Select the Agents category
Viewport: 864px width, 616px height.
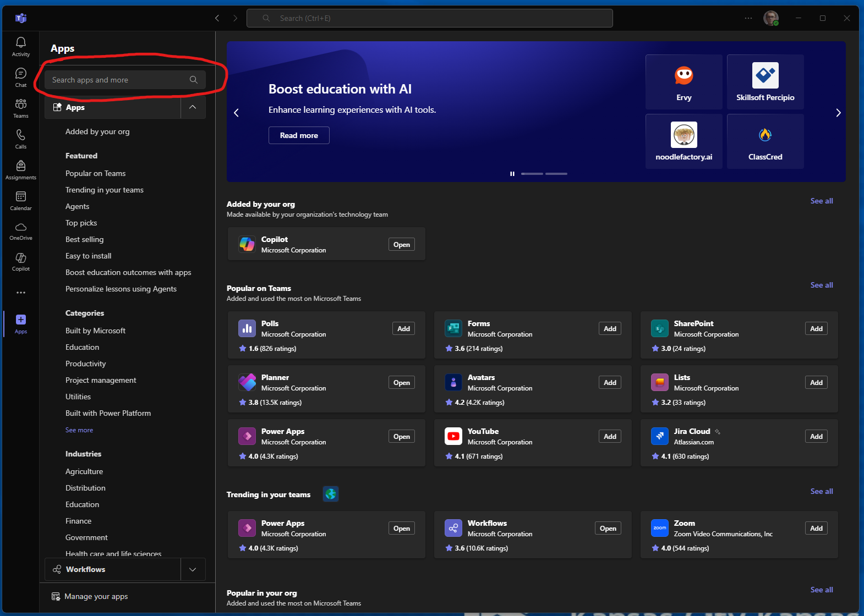pos(78,206)
